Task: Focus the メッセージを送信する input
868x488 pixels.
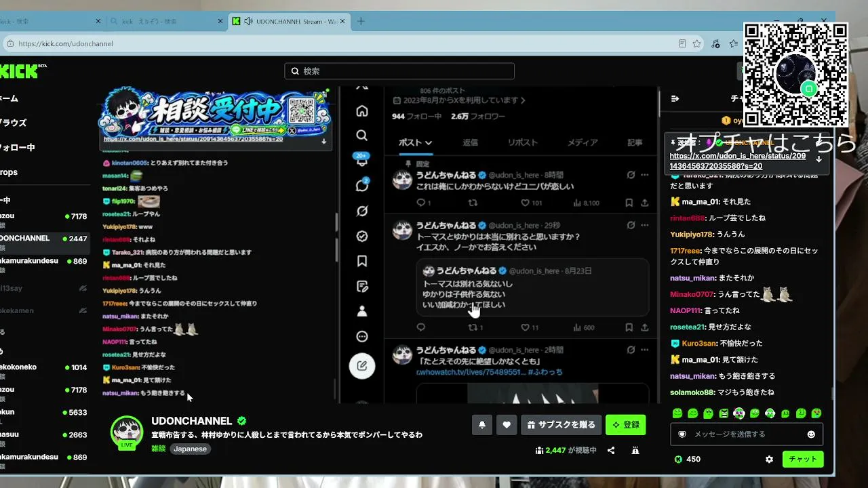Action: click(x=747, y=434)
